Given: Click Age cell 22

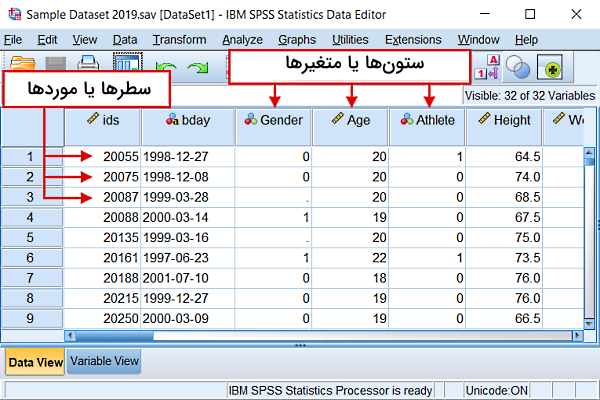Looking at the screenshot, I should click(x=351, y=258).
